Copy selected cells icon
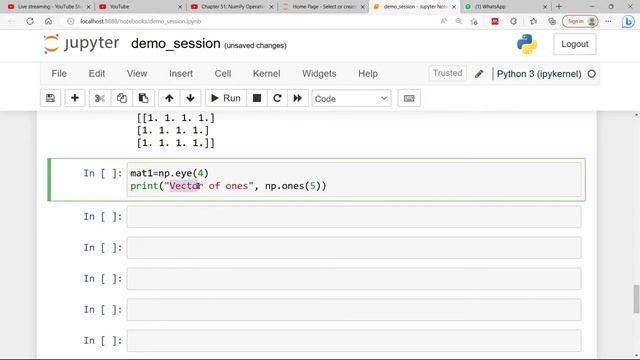The width and height of the screenshot is (640, 360). pyautogui.click(x=122, y=98)
